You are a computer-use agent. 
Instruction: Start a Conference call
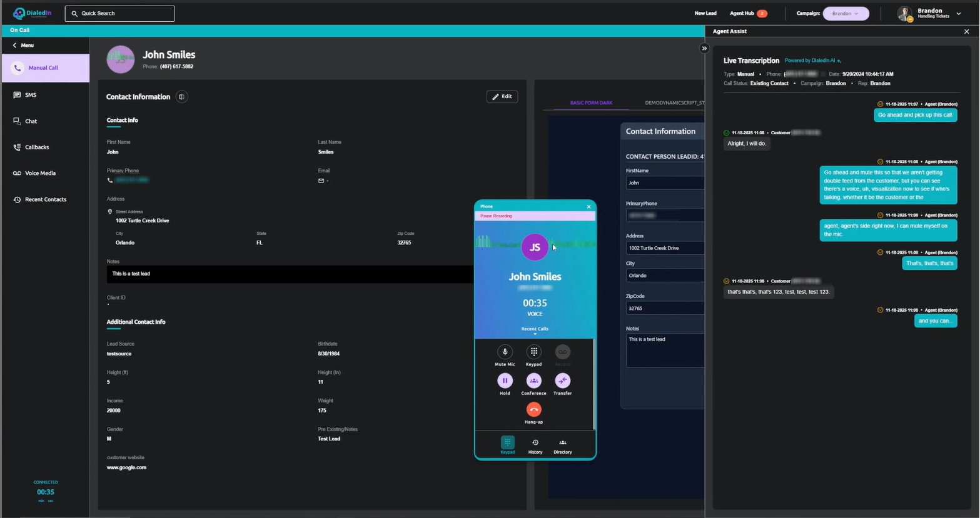[533, 381]
